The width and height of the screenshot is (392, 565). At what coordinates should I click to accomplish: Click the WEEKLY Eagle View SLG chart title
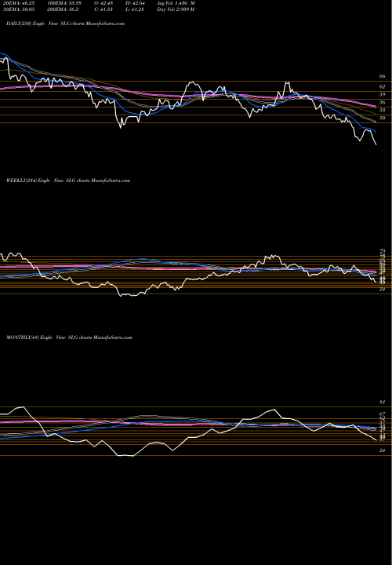point(68,180)
